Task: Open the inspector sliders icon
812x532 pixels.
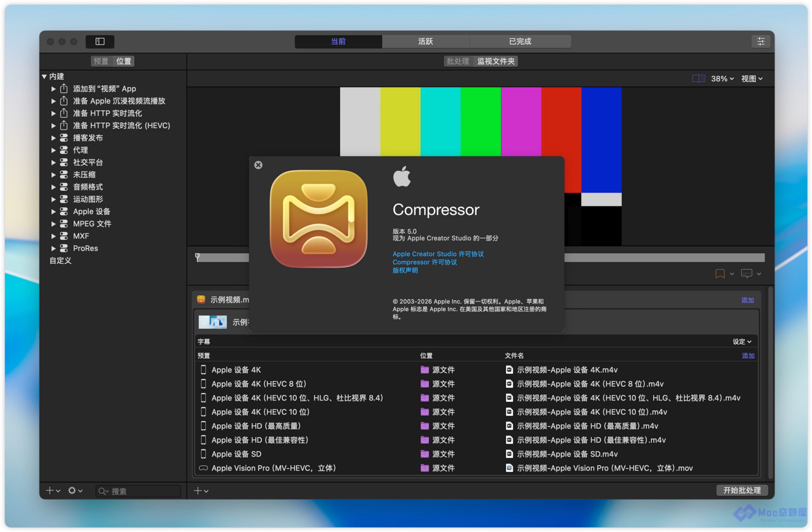Action: click(761, 41)
